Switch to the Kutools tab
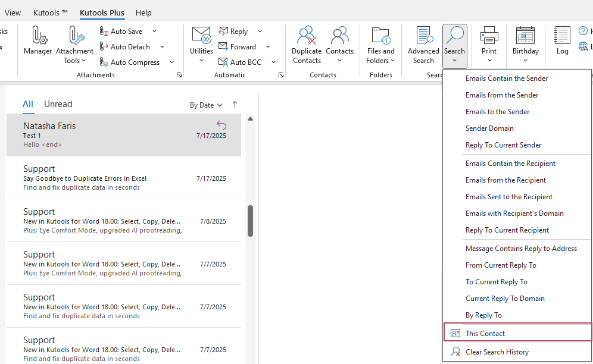Image resolution: width=593 pixels, height=364 pixels. pos(50,13)
